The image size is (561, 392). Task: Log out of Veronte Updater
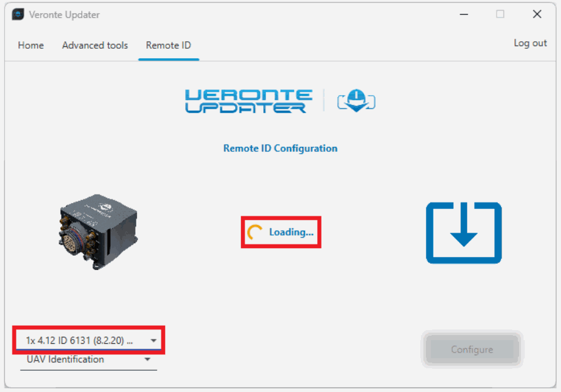pyautogui.click(x=530, y=43)
